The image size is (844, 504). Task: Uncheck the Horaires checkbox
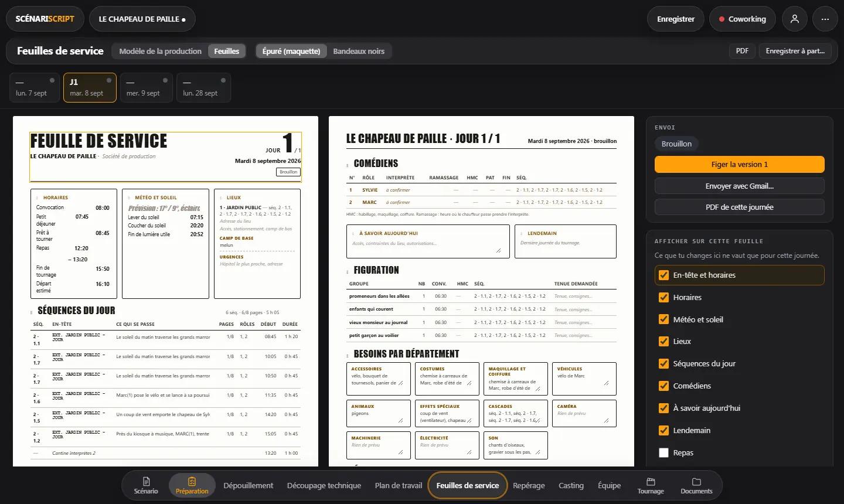[x=664, y=297]
